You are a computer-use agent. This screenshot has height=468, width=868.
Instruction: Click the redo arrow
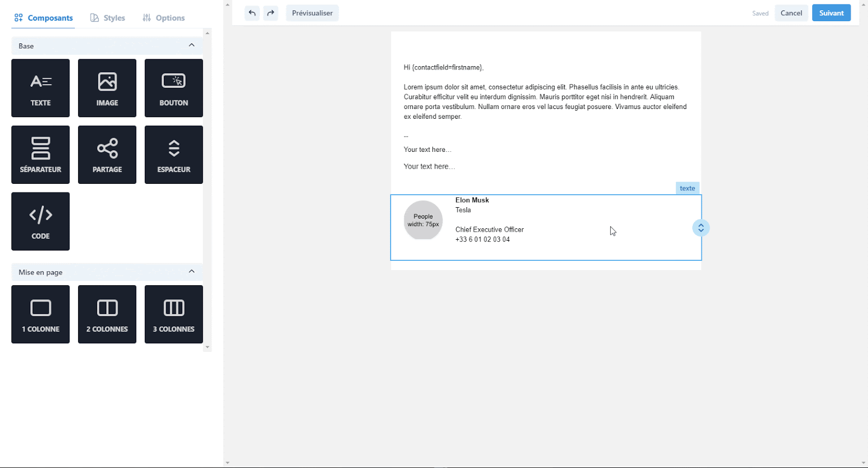pyautogui.click(x=271, y=13)
